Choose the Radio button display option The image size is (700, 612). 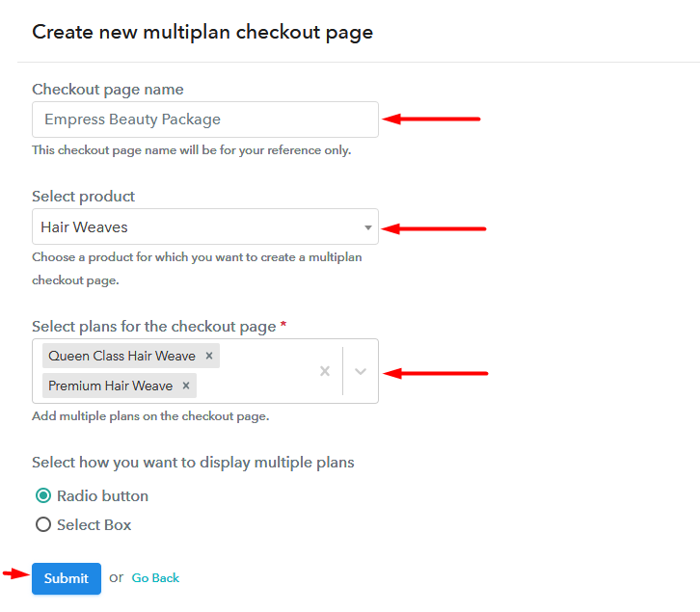pyautogui.click(x=43, y=495)
